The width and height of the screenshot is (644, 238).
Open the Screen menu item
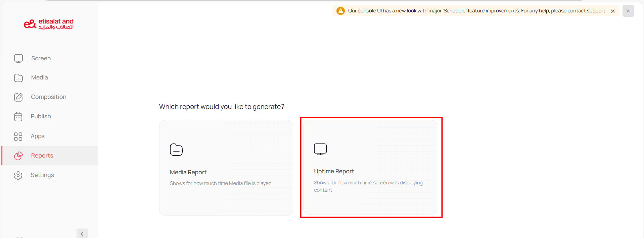[x=41, y=58]
